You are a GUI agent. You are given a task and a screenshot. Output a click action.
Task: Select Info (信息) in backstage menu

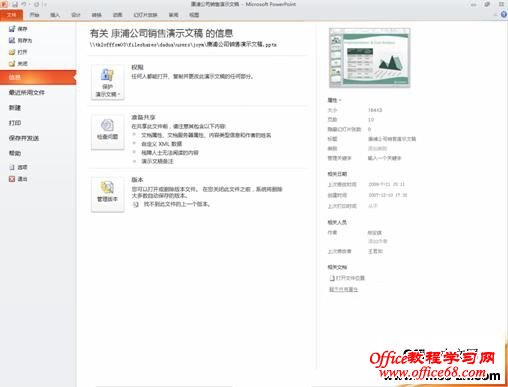click(38, 77)
